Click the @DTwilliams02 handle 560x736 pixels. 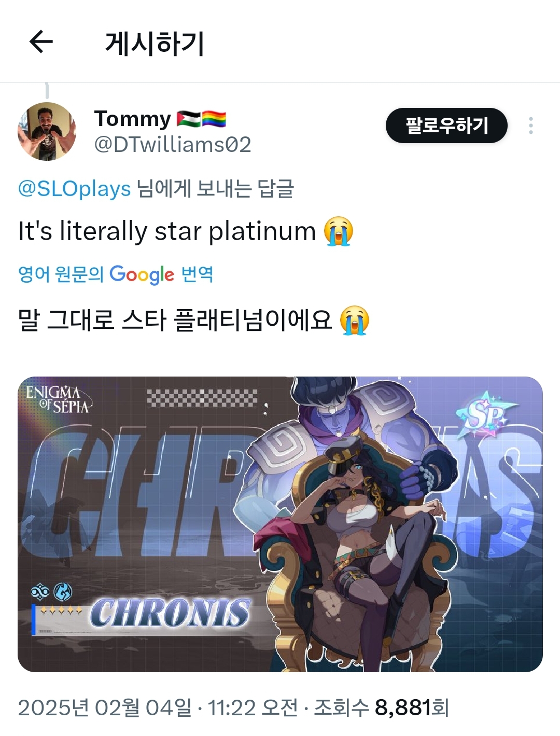click(x=173, y=144)
